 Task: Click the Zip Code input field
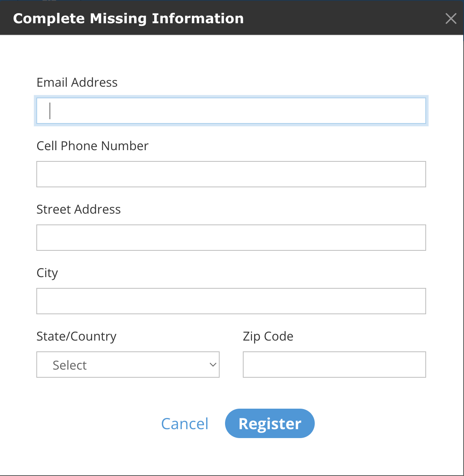pos(334,365)
